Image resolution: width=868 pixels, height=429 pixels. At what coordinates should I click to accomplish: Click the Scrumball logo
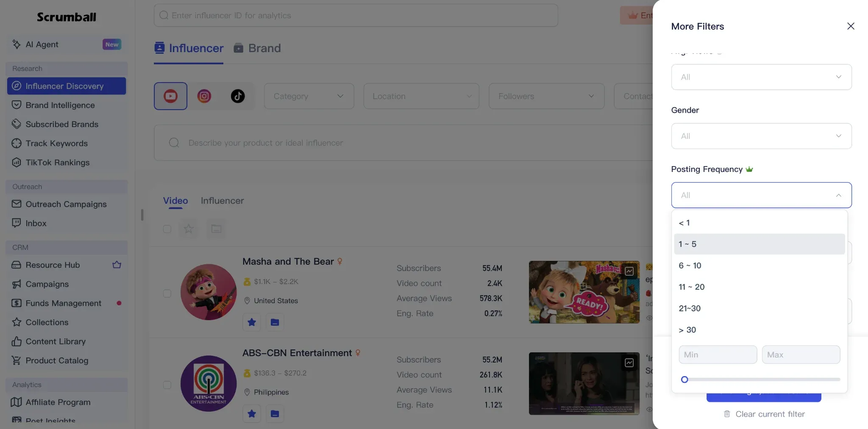tap(67, 17)
